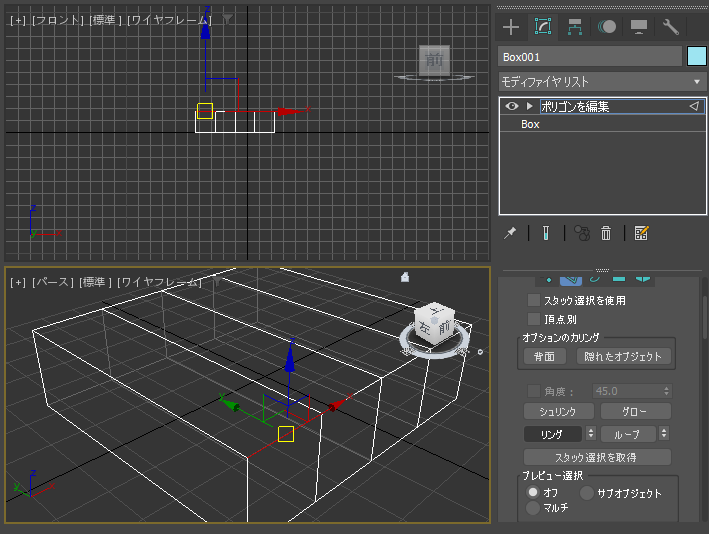Open the cyan object color swatch
The width and height of the screenshot is (709, 534).
(x=696, y=57)
